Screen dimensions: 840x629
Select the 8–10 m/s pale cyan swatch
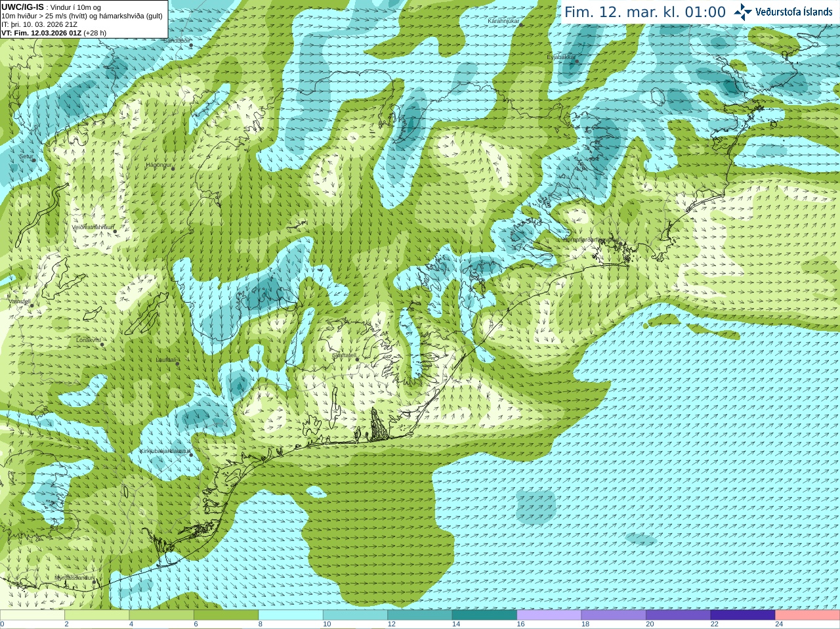[291, 615]
